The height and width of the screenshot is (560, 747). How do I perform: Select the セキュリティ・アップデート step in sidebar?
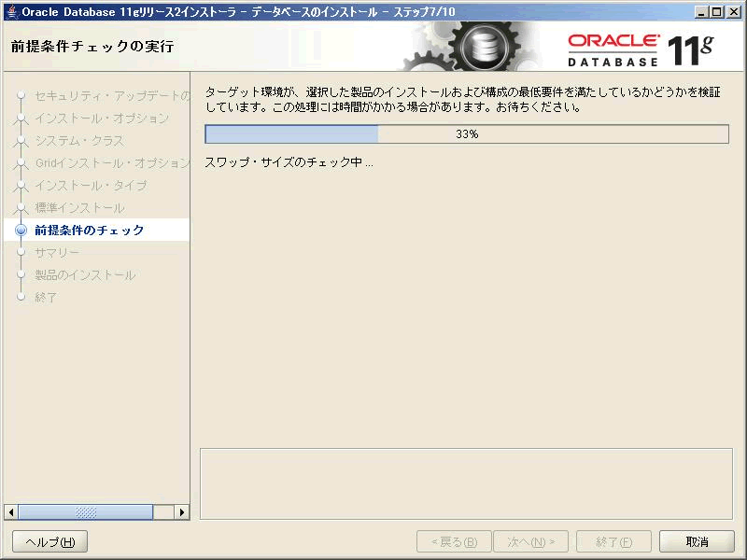pos(112,96)
